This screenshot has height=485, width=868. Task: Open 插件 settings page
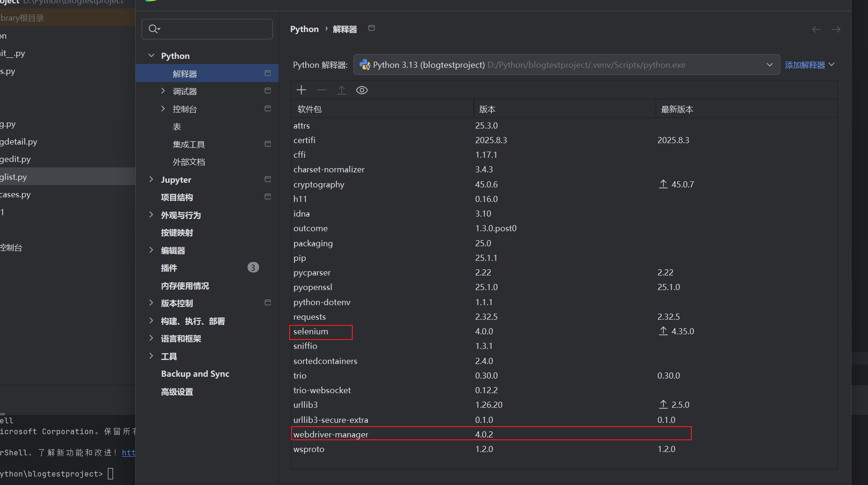coord(169,268)
